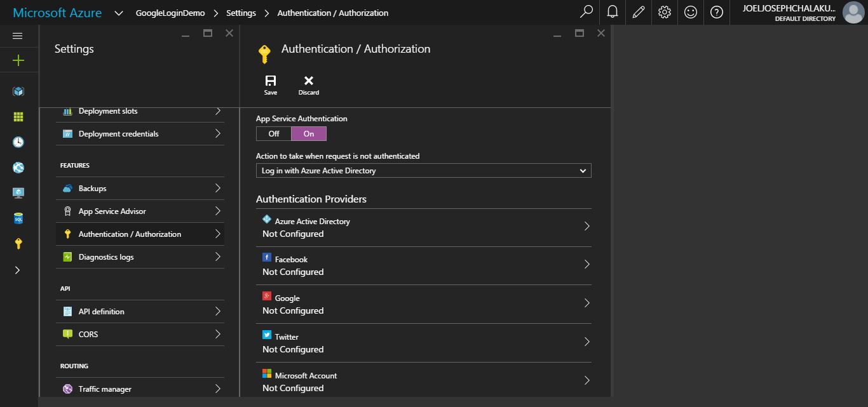Click Microsoft Account Not Configured status
Viewport: 868px width, 407px height.
[293, 388]
